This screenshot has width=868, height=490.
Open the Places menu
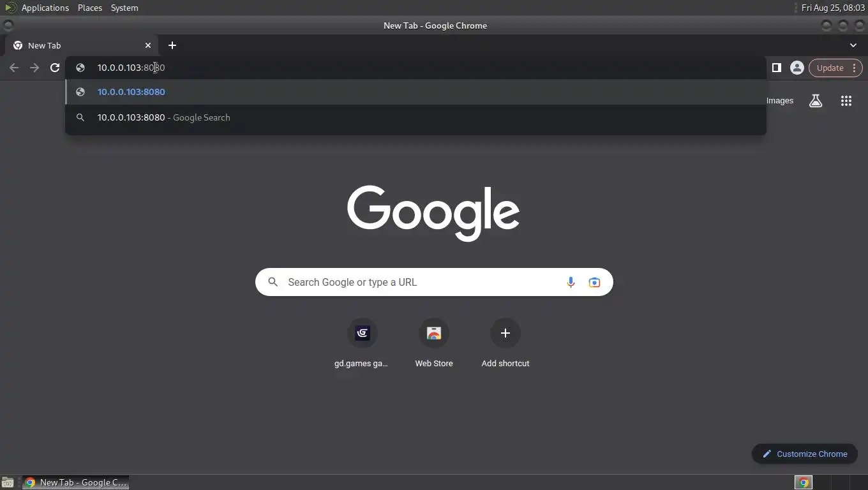click(90, 8)
